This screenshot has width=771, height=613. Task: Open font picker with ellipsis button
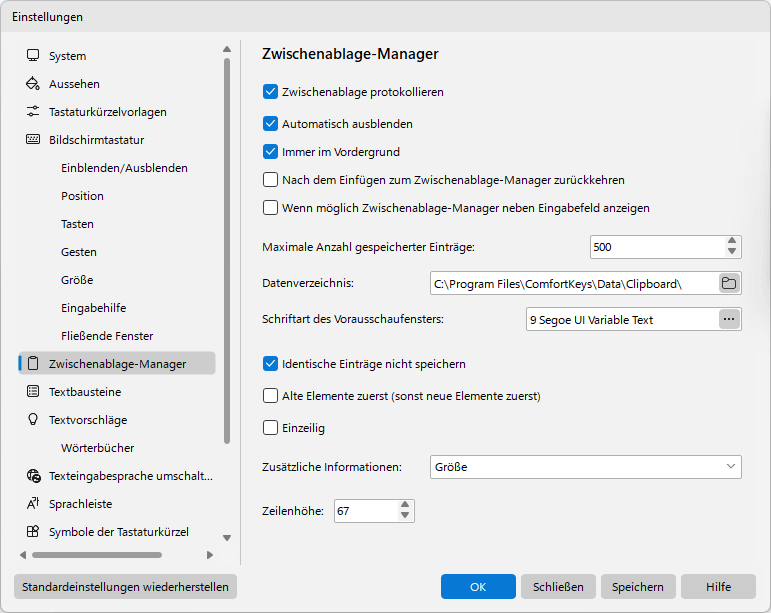coord(729,319)
